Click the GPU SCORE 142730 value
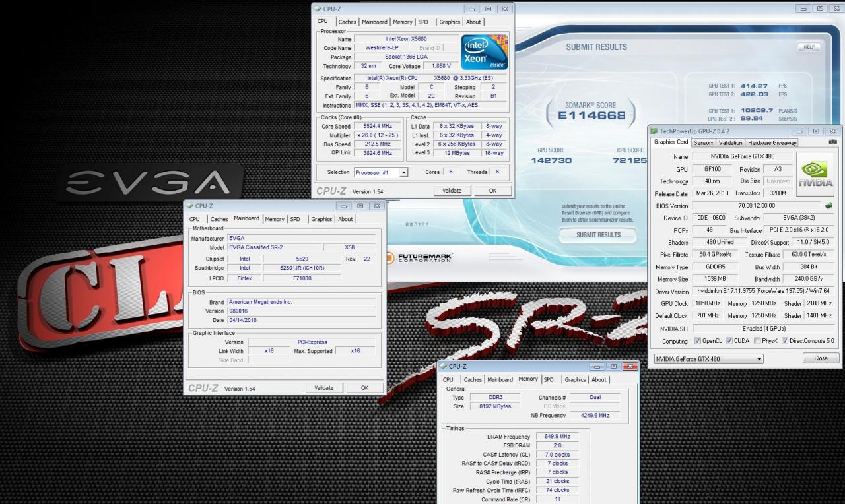The height and width of the screenshot is (504, 845). pyautogui.click(x=551, y=161)
